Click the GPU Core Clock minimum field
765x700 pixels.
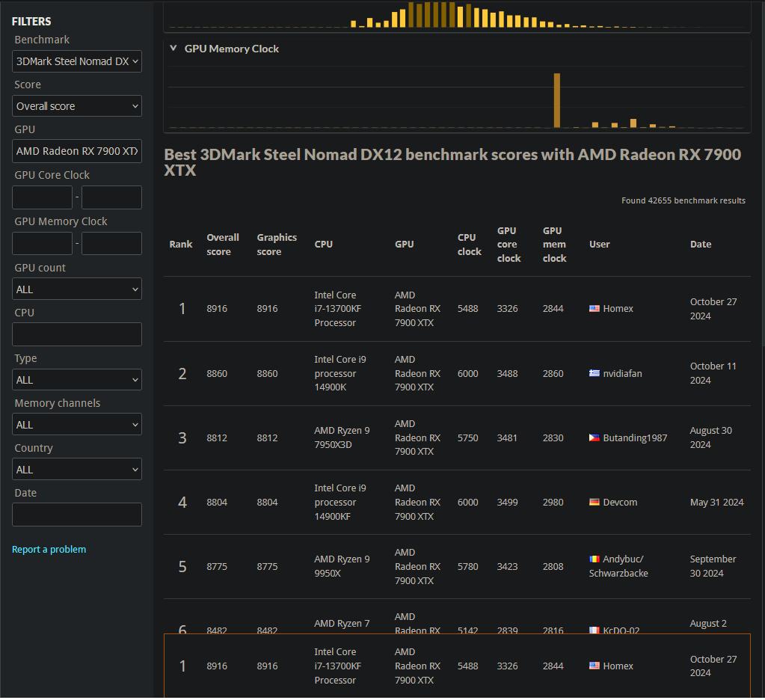(x=43, y=197)
